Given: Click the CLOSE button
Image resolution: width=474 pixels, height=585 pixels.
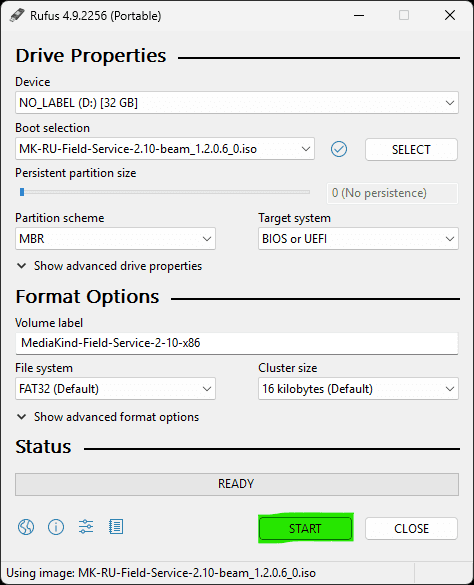Looking at the screenshot, I should pyautogui.click(x=411, y=528).
